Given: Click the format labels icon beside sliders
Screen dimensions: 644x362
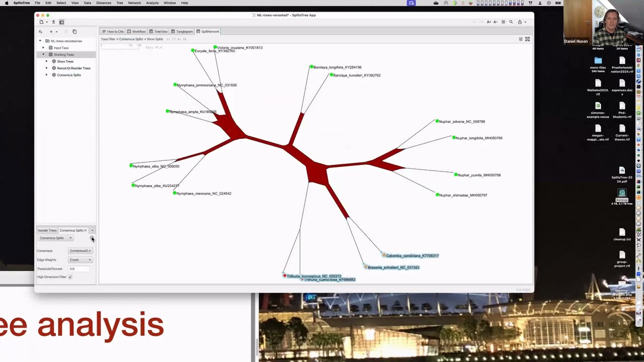Looking at the screenshot, I should (x=527, y=39).
